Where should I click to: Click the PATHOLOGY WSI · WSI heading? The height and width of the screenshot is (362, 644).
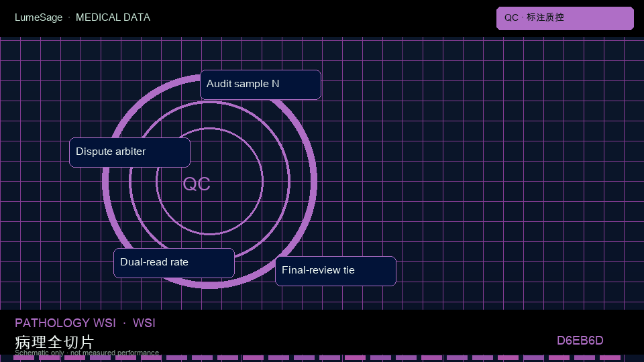pyautogui.click(x=85, y=323)
